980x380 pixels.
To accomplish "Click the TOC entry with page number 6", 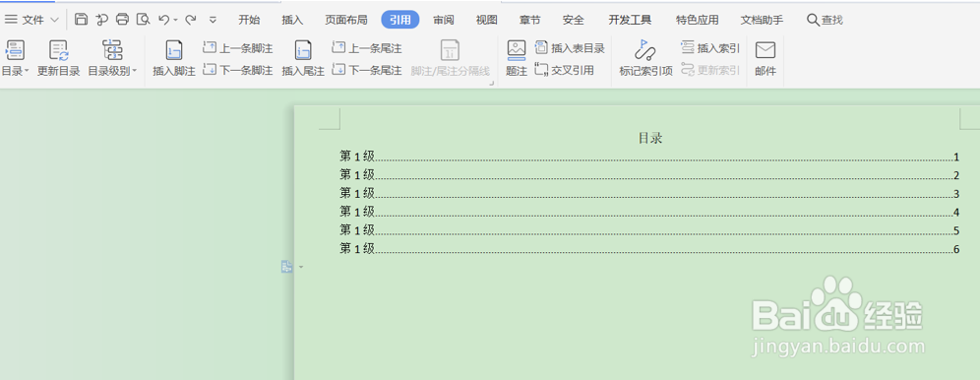I will click(649, 249).
